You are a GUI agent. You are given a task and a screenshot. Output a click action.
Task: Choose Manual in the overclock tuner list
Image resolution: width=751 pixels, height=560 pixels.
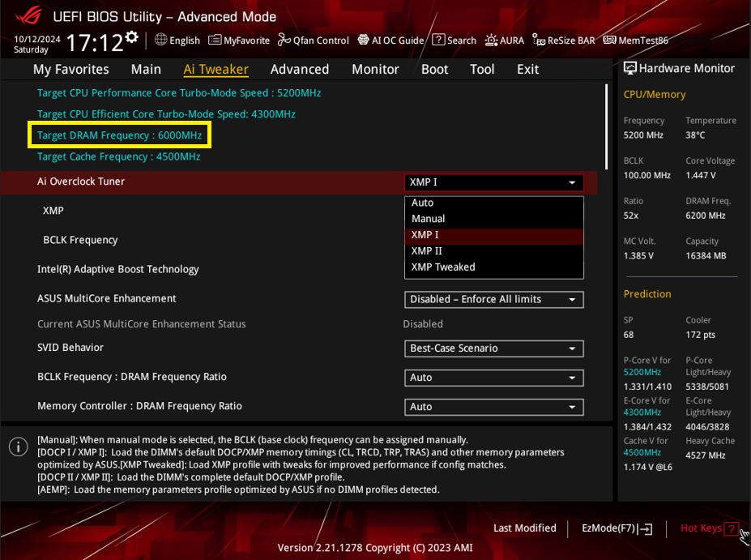(494, 219)
